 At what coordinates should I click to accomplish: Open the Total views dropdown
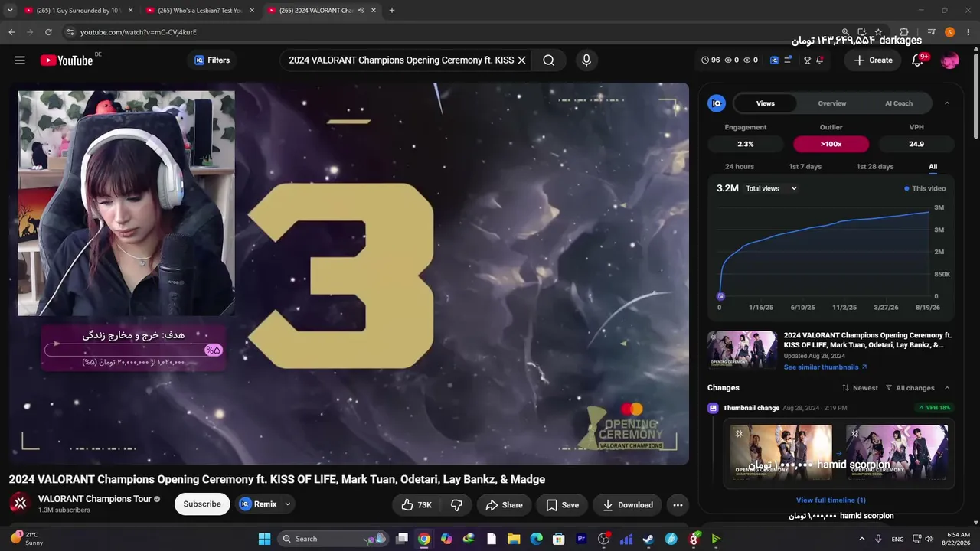pos(772,188)
